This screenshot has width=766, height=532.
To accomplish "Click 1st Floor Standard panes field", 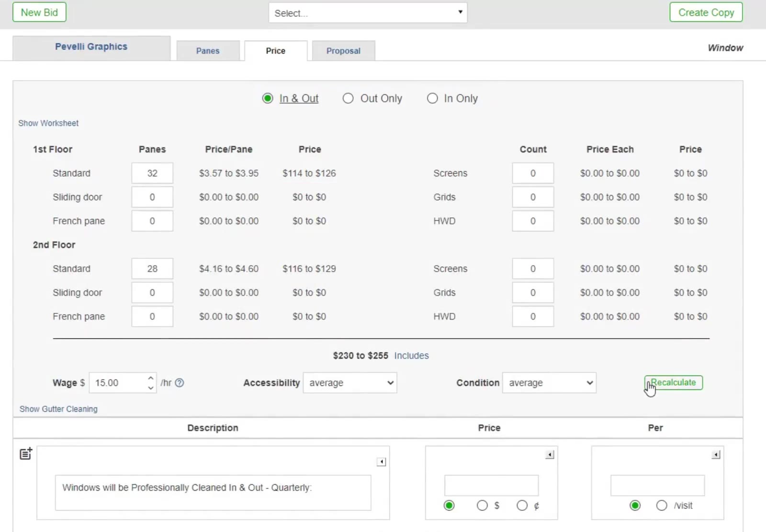I will 152,173.
